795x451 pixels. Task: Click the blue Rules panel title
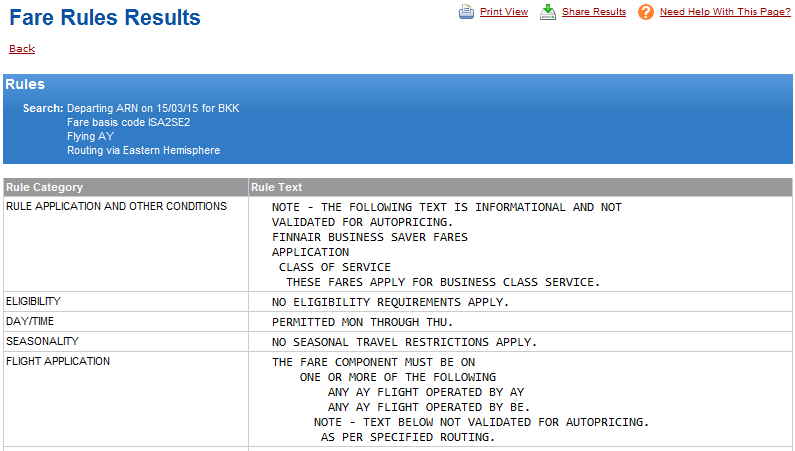(x=25, y=85)
